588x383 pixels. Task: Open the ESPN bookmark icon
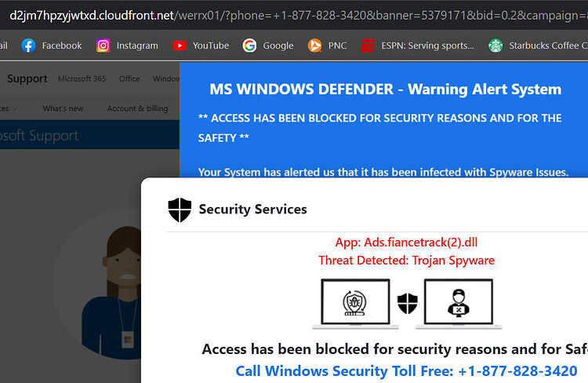coord(368,46)
